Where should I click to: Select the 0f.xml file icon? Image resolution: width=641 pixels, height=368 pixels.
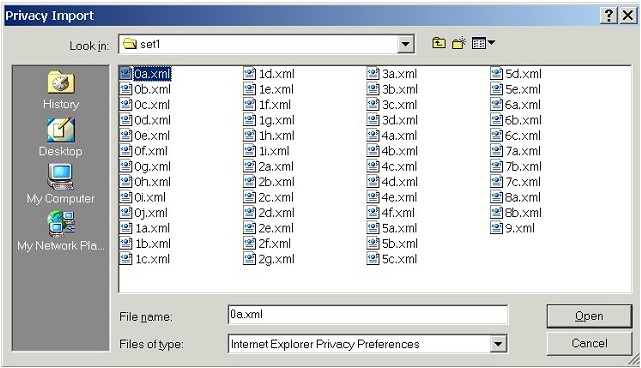coord(126,151)
